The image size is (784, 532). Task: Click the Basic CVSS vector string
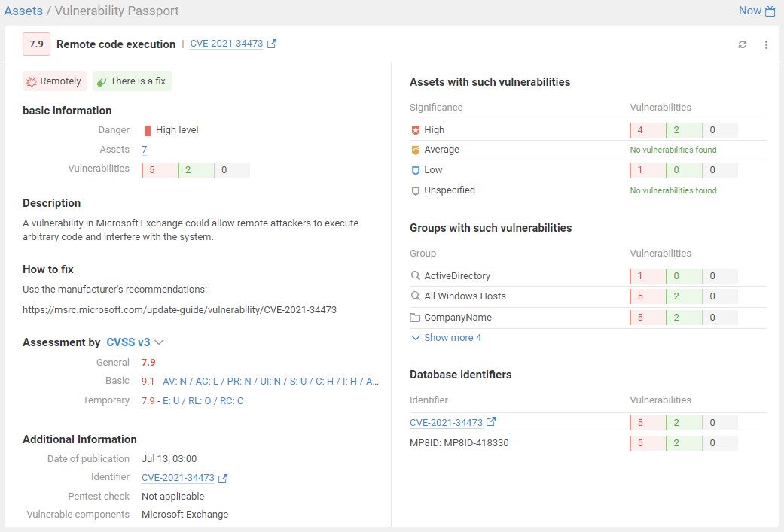[270, 382]
